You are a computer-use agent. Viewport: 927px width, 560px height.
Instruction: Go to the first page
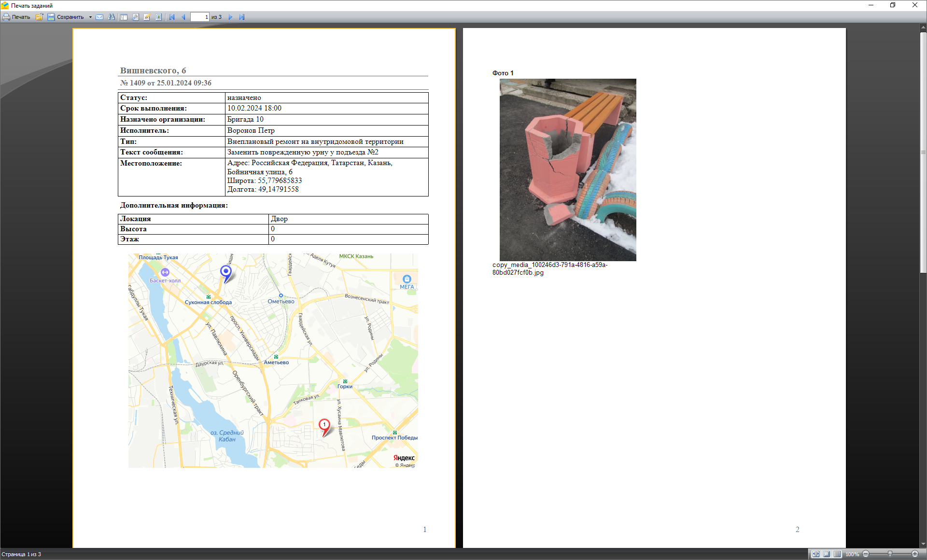[x=172, y=17]
